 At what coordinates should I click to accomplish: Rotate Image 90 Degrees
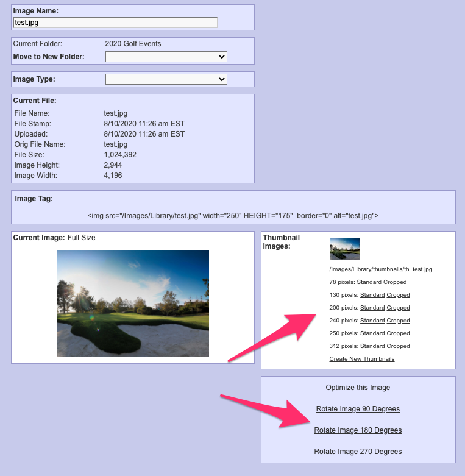pyautogui.click(x=358, y=409)
